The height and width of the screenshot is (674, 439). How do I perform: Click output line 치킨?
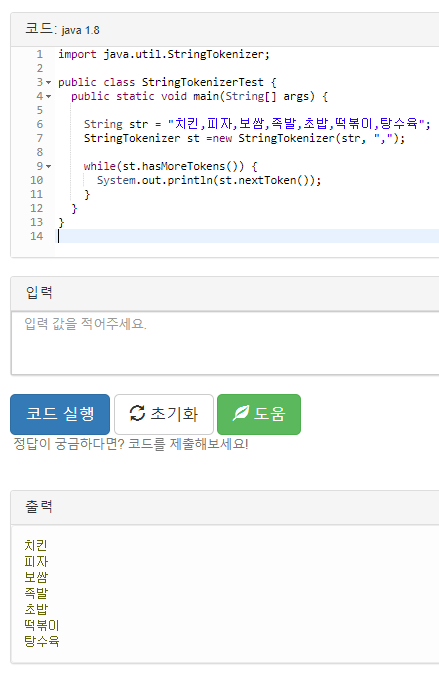[36, 545]
